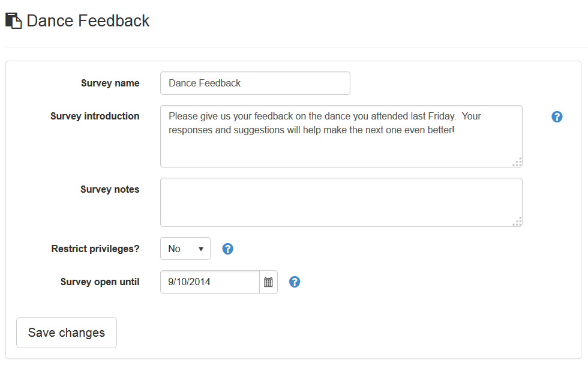Click into the empty Survey notes text area
The image size is (588, 365).
(x=341, y=202)
